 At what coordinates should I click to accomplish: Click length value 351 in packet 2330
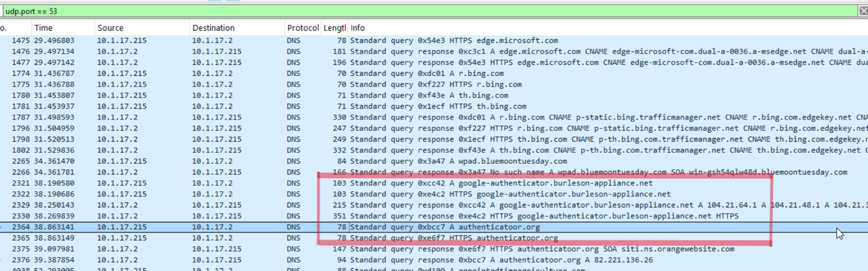point(339,216)
